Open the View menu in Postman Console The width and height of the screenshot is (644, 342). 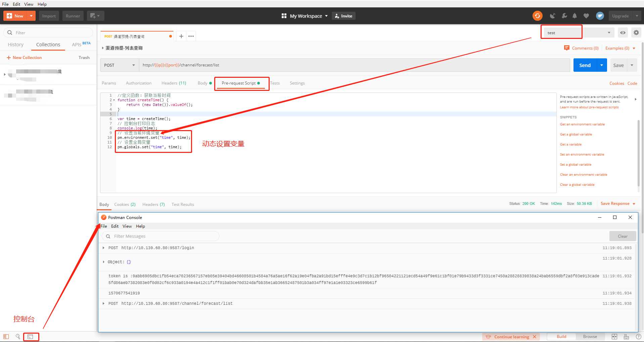tap(127, 226)
